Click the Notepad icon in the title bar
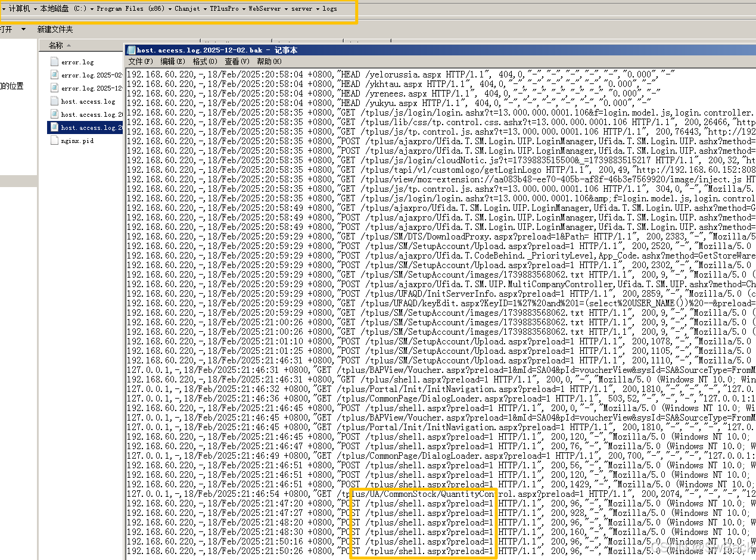 [132, 50]
